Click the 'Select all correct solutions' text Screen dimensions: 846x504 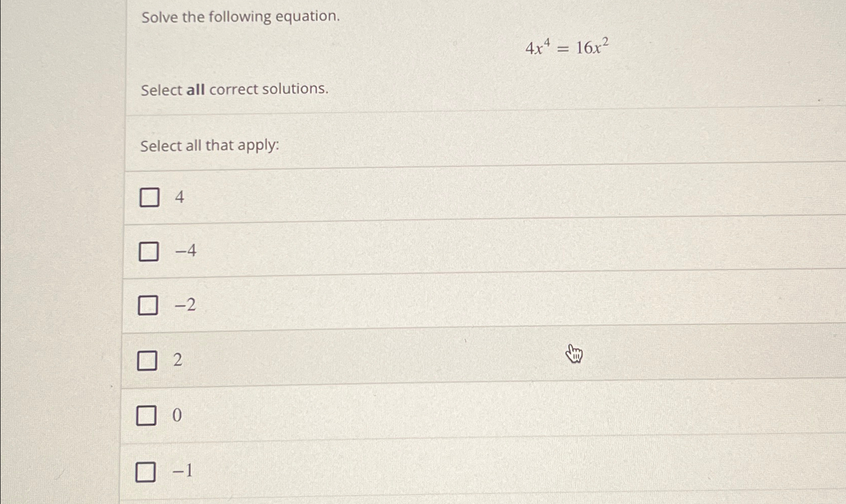pyautogui.click(x=234, y=90)
